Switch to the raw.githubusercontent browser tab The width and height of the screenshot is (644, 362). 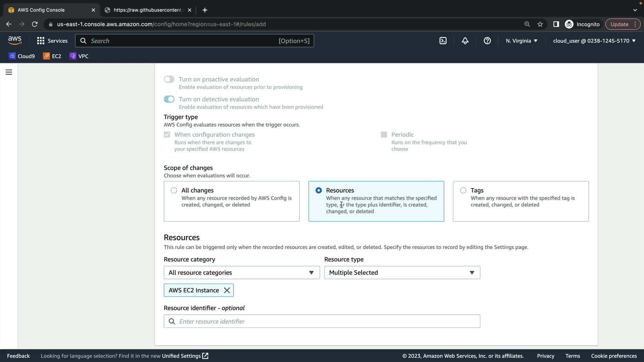point(148,10)
